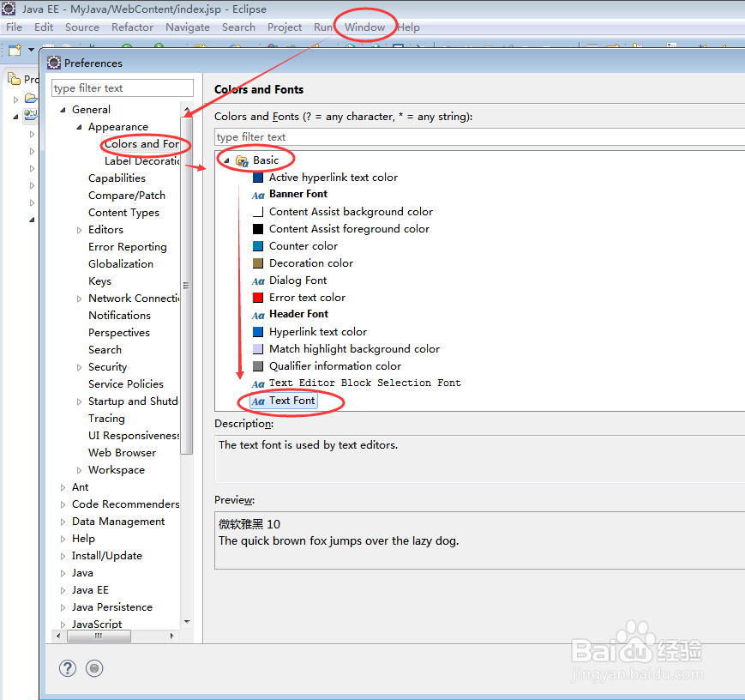Expand the Java tree node
Screen dimensions: 745x700
click(63, 574)
